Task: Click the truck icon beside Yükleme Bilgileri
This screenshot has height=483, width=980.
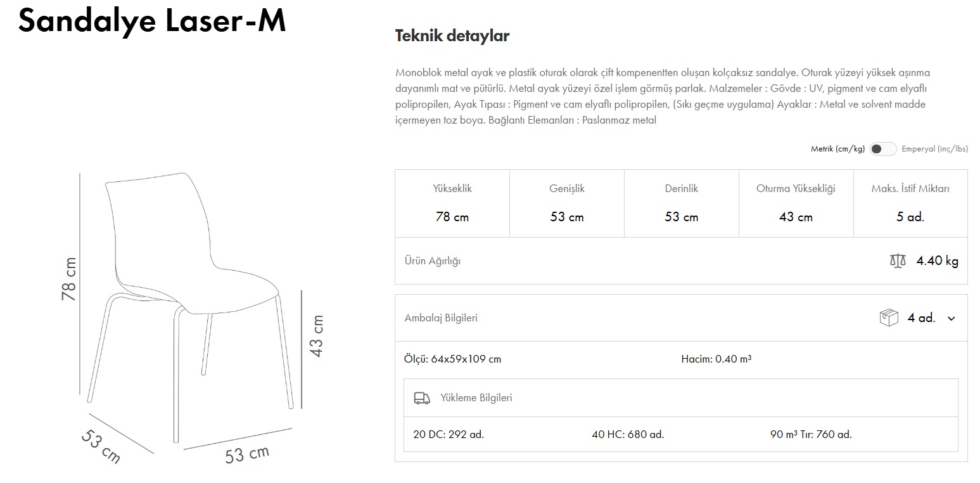Action: tap(421, 398)
